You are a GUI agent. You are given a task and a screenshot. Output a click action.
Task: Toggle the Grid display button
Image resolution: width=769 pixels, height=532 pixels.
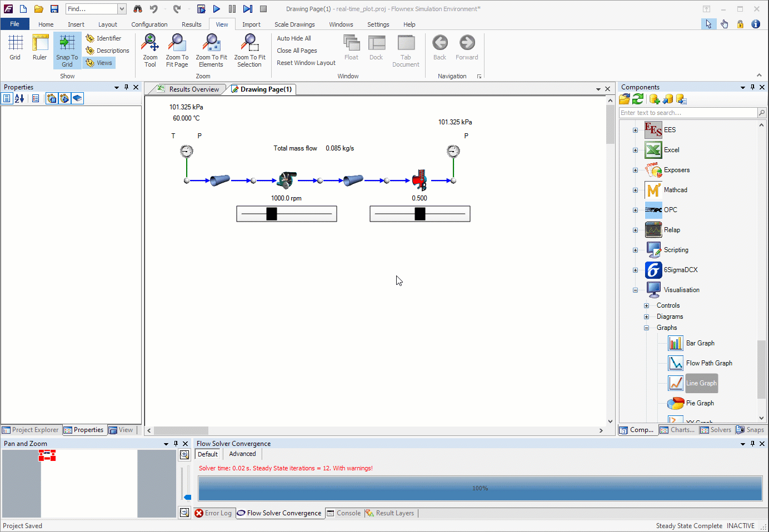15,48
